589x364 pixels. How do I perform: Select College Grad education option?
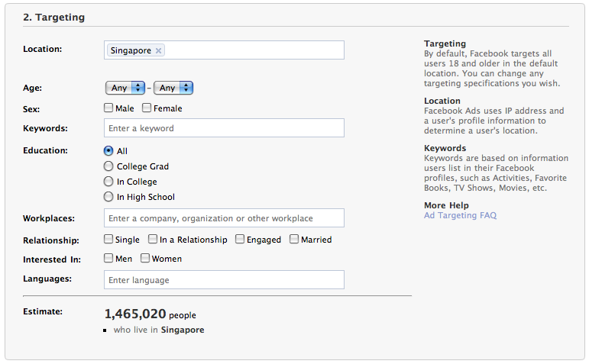pyautogui.click(x=108, y=166)
